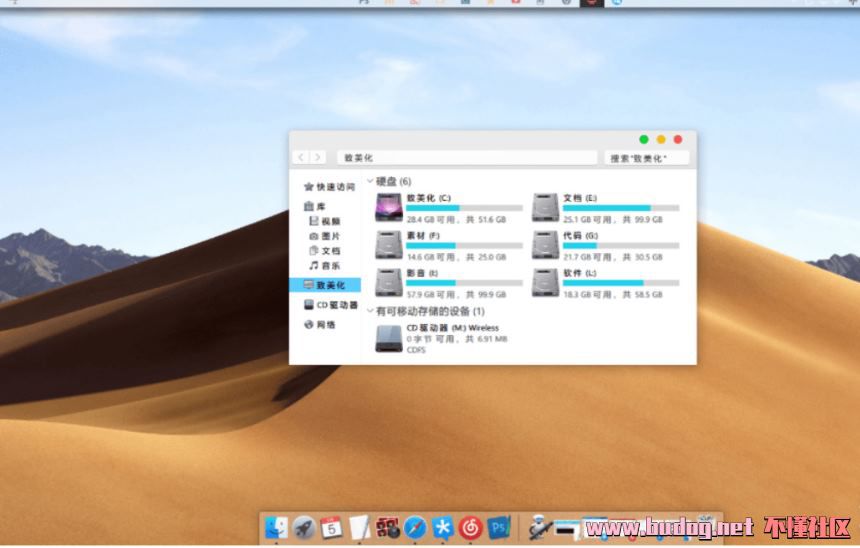860x548 pixels.
Task: Open 音乐 library in sidebar
Action: [330, 266]
